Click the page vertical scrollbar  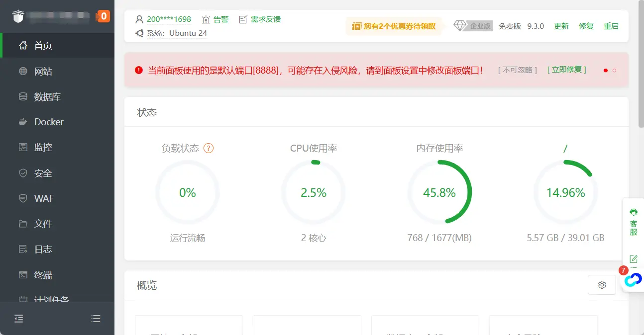coord(641,65)
